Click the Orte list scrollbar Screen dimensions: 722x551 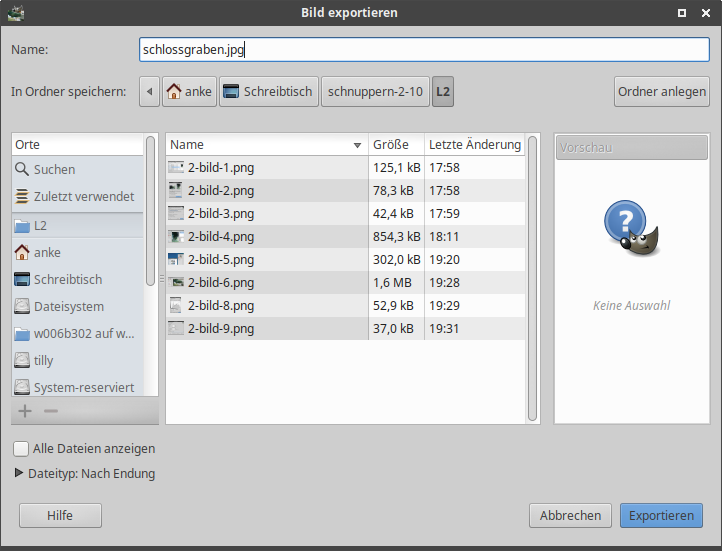pos(150,211)
